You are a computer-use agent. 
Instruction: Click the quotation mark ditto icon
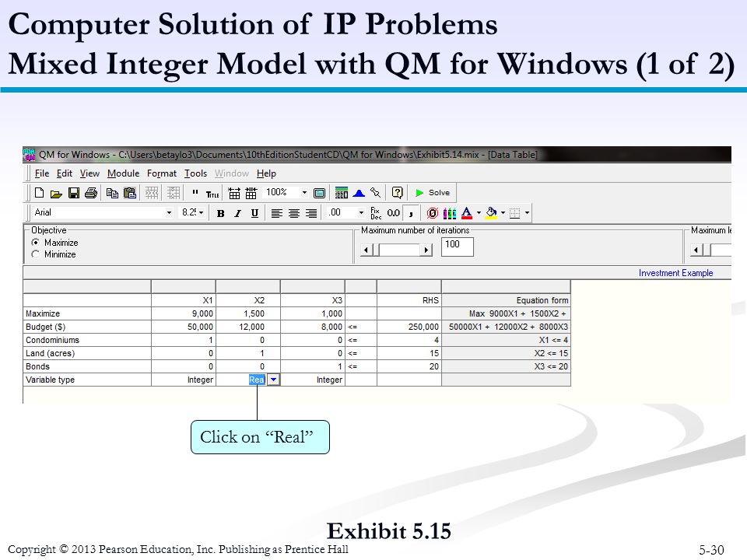[x=195, y=193]
